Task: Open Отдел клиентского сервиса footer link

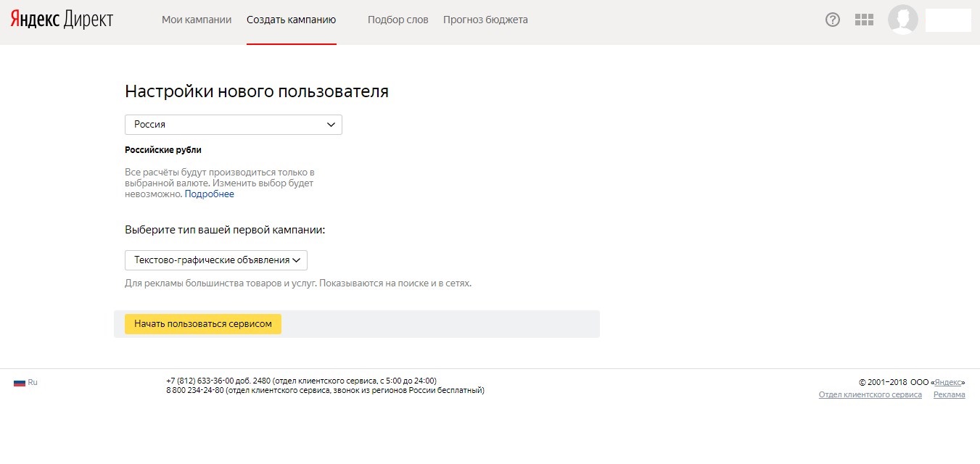Action: pos(870,395)
